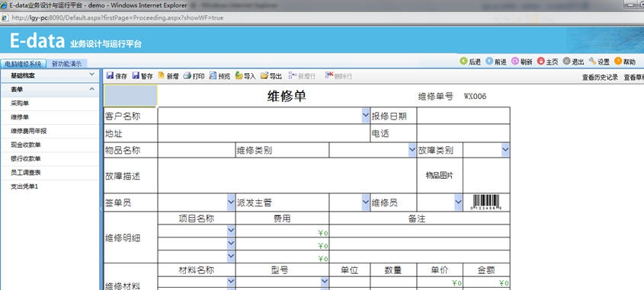Open the 维修员 dropdown
The height and width of the screenshot is (290, 644).
pyautogui.click(x=459, y=202)
